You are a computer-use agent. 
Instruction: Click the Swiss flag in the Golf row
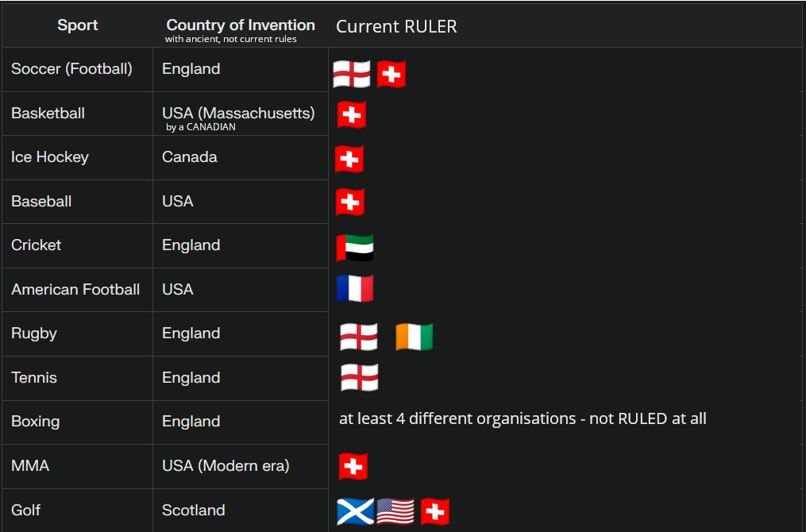(435, 511)
